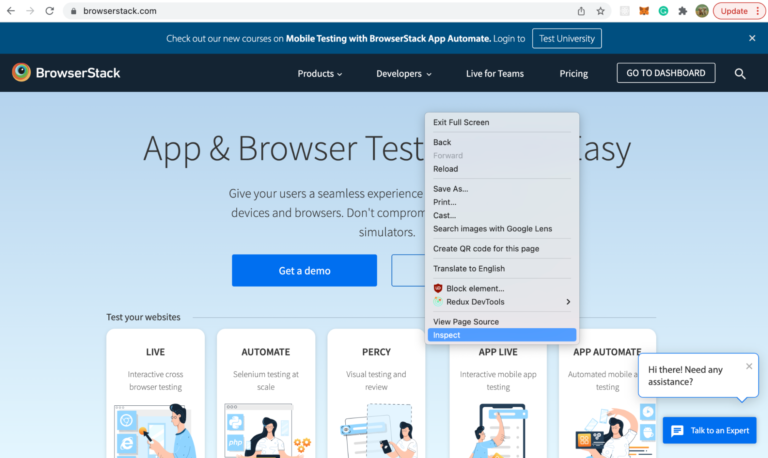
Task: Open the PERCY product card
Action: point(376,393)
